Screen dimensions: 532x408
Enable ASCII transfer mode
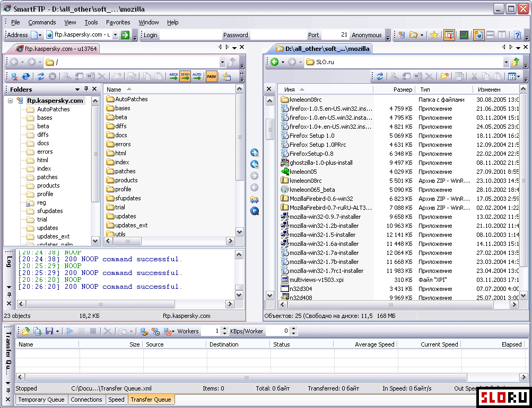coord(173,77)
